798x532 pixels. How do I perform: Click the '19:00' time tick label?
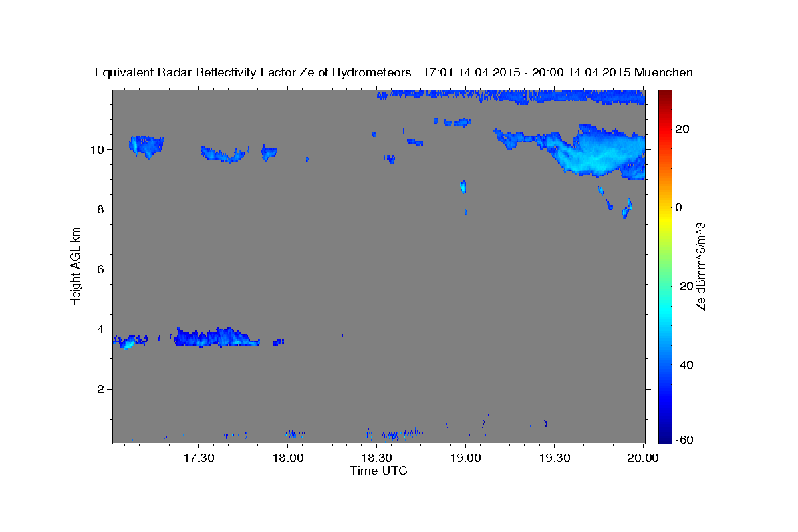point(465,458)
